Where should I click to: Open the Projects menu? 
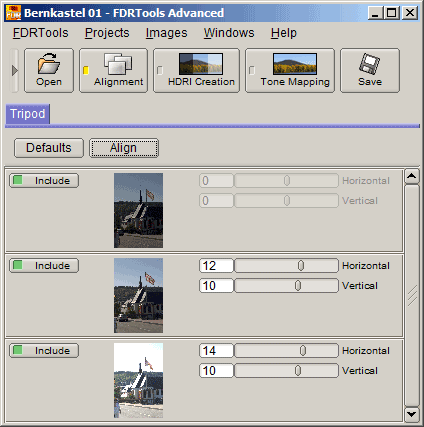(x=107, y=33)
